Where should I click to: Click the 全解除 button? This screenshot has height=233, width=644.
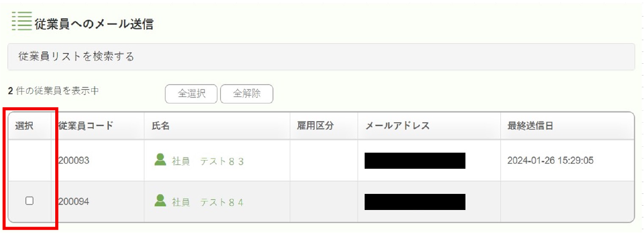coord(247,94)
